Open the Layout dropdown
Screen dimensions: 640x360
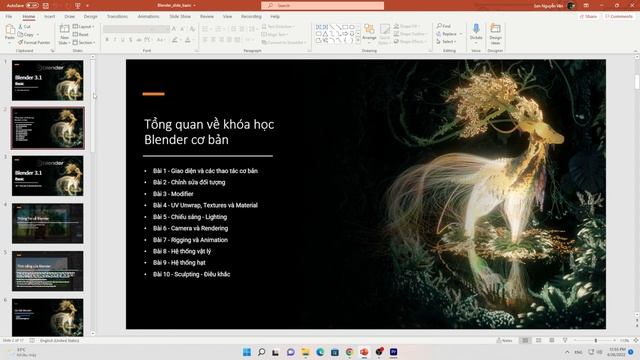[x=83, y=27]
